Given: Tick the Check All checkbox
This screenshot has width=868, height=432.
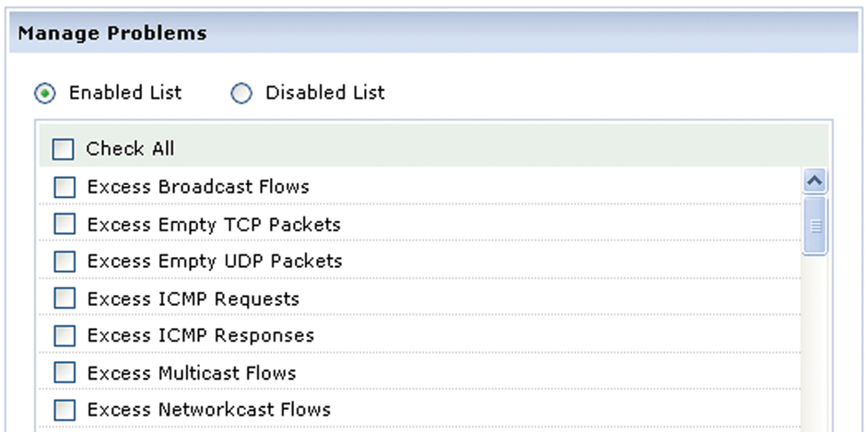Looking at the screenshot, I should coord(64,149).
